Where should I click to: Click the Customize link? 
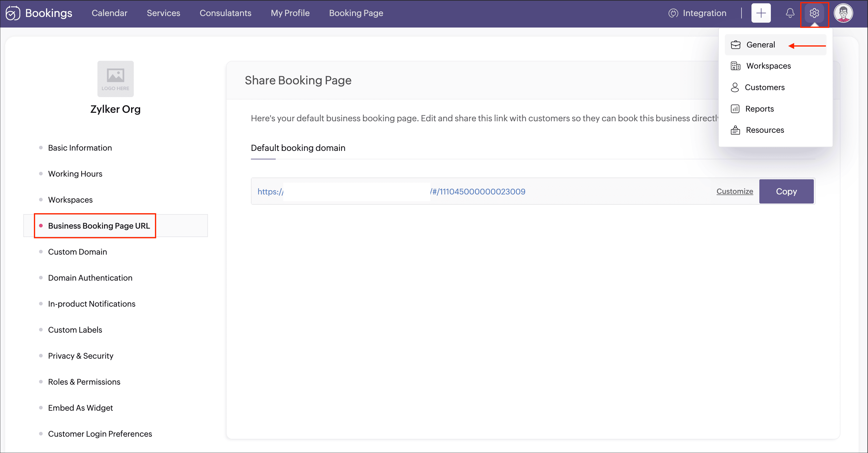coord(734,191)
